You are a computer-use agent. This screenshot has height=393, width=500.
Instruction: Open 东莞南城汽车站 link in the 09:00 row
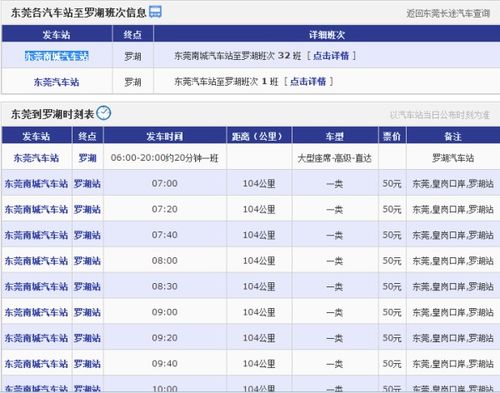click(36, 312)
